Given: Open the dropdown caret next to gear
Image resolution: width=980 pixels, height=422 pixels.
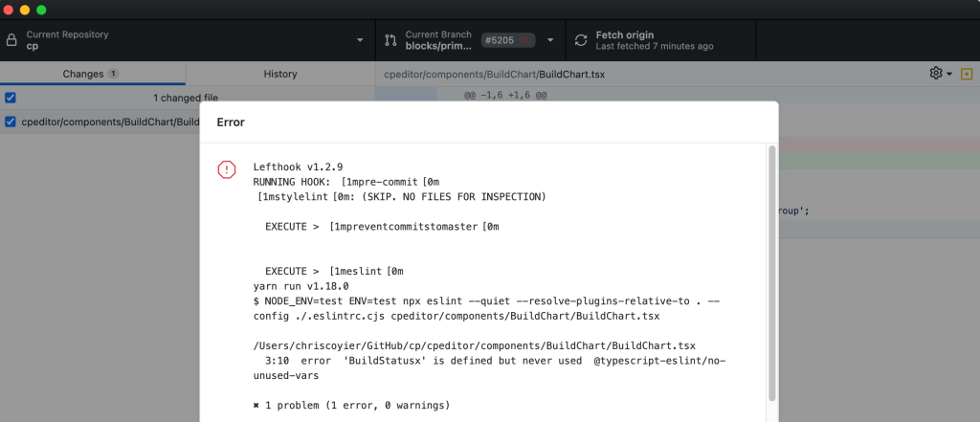Looking at the screenshot, I should 949,74.
